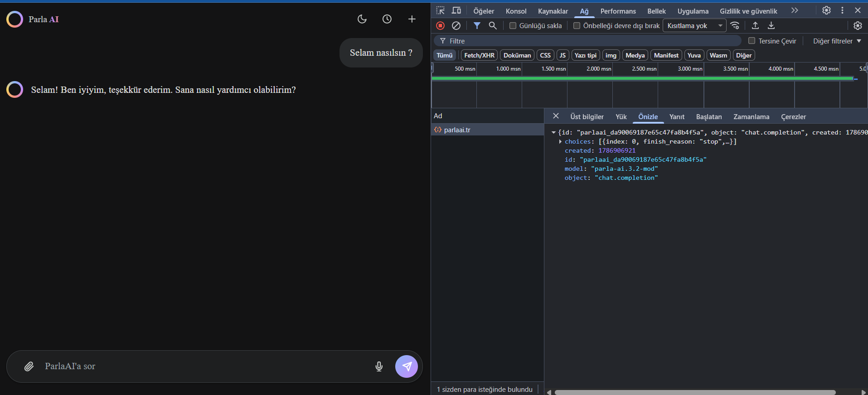This screenshot has height=395, width=868.
Task: Filter requests by img
Action: click(611, 55)
